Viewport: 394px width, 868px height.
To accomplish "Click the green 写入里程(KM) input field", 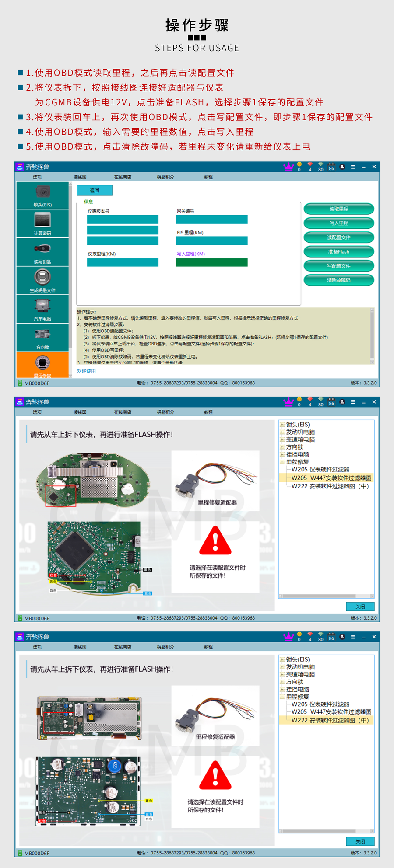I will 212,262.
